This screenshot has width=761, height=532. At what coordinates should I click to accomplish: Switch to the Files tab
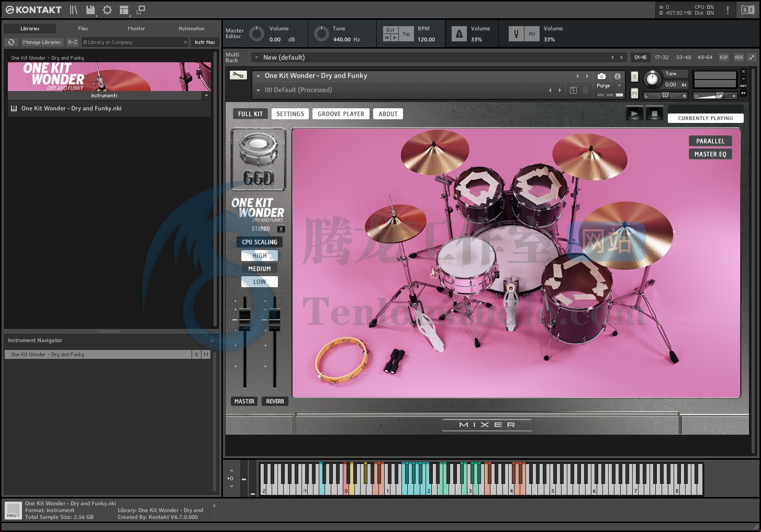83,29
